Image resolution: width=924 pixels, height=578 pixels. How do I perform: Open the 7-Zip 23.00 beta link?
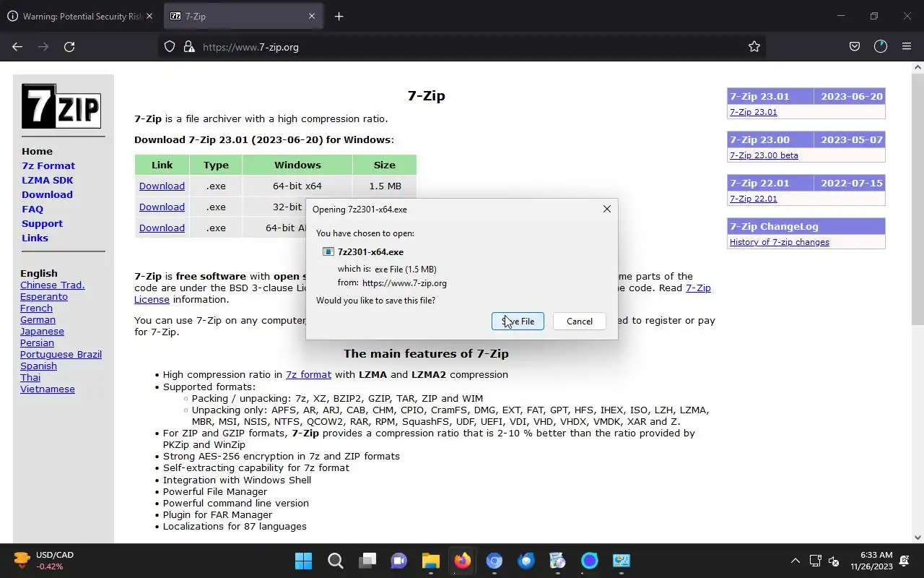click(x=764, y=155)
